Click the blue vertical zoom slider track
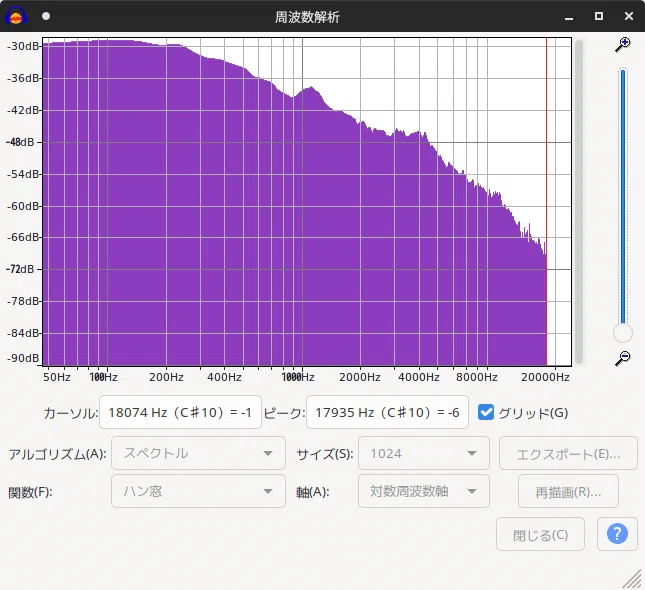Viewport: 645px width, 590px height. coord(623,197)
